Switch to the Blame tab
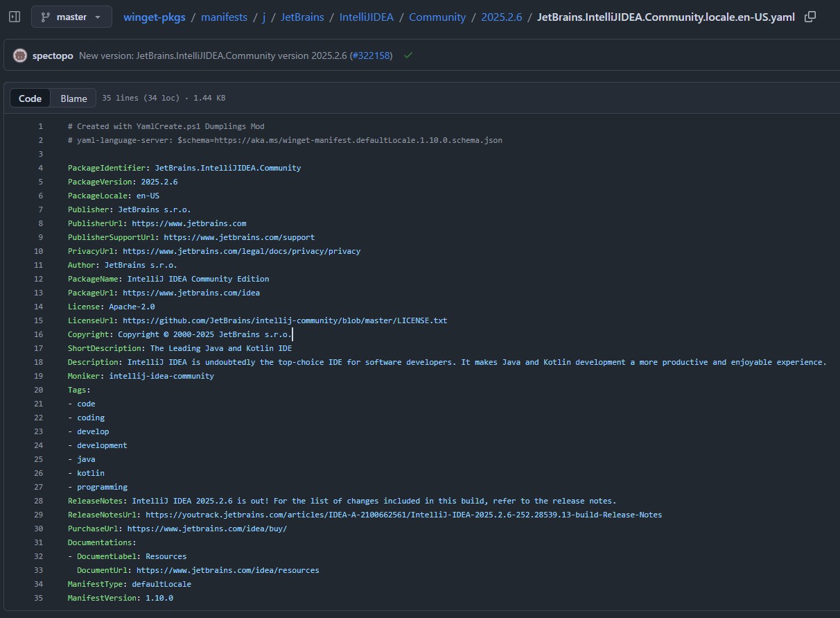 (x=73, y=98)
